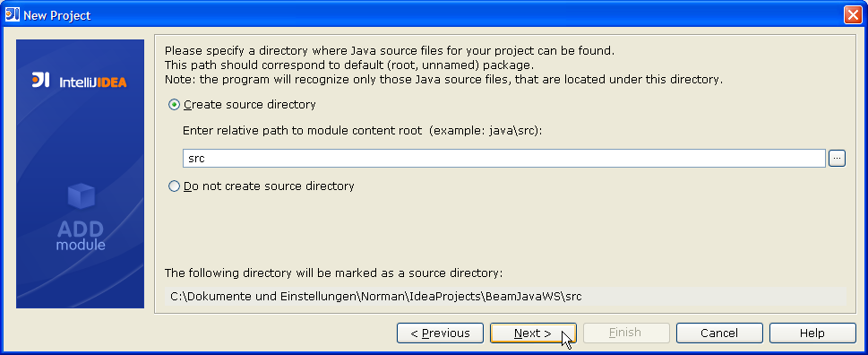Click the Enter relative path label
The height and width of the screenshot is (355, 868).
pos(362,131)
